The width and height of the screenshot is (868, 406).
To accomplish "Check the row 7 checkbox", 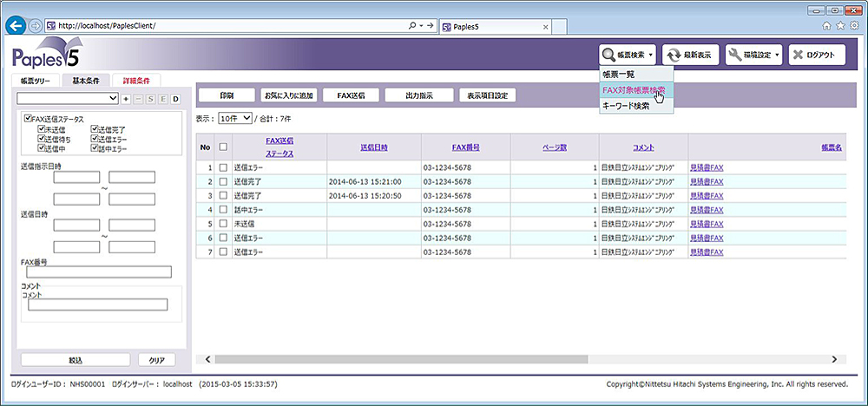I will [223, 252].
